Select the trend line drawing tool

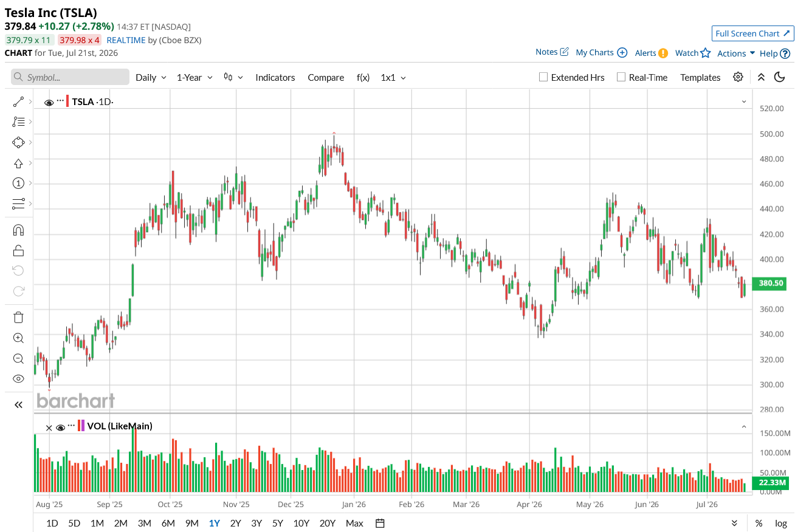18,101
